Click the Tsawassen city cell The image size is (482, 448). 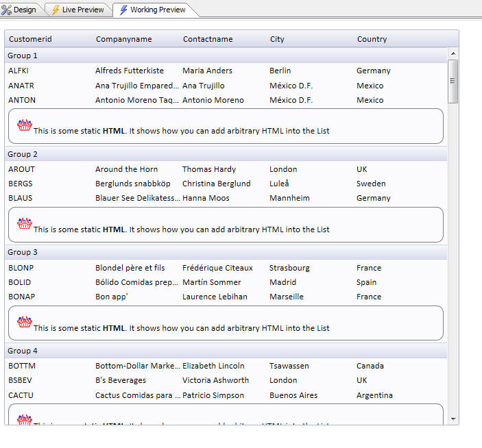point(289,366)
